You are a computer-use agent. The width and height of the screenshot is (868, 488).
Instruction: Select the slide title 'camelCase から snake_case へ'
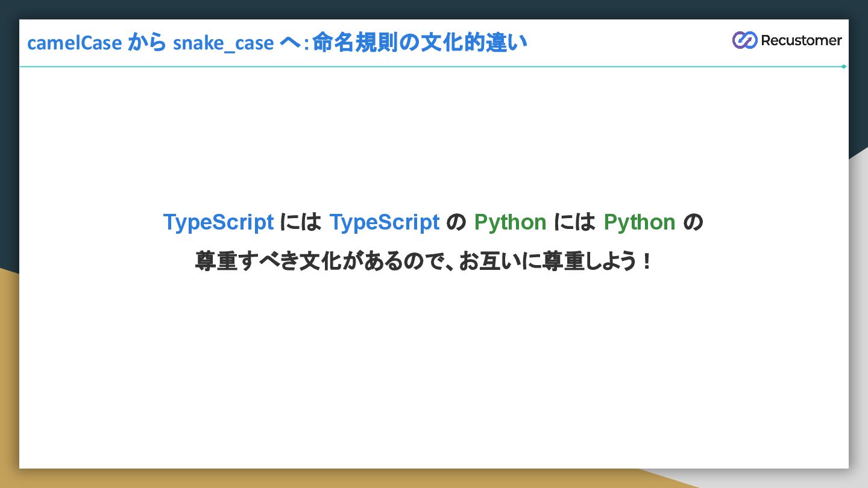point(165,43)
